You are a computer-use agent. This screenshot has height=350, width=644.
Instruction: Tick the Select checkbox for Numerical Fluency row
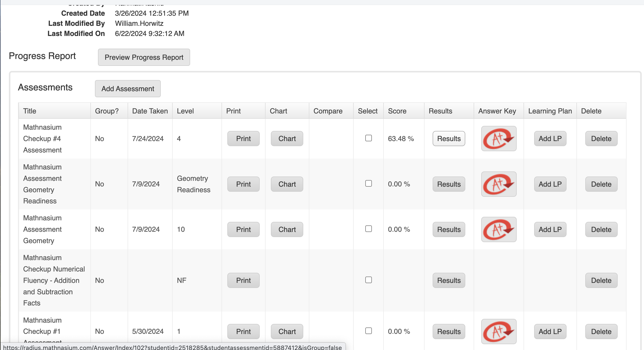369,280
